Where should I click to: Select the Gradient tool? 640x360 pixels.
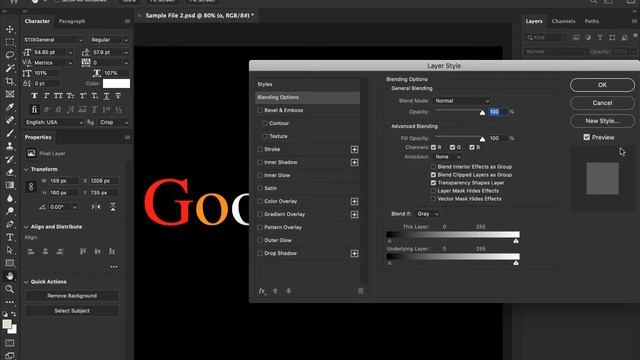10,185
